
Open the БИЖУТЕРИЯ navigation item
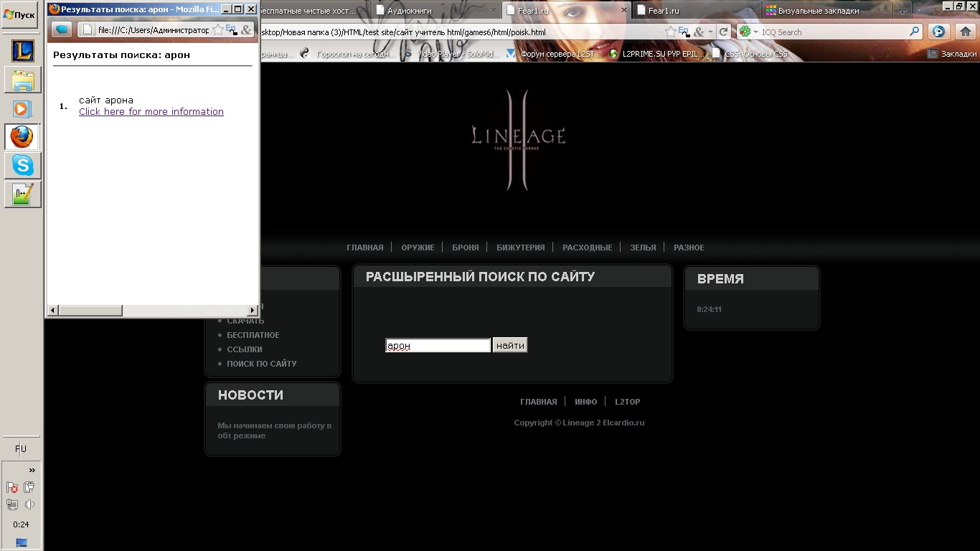tap(521, 248)
